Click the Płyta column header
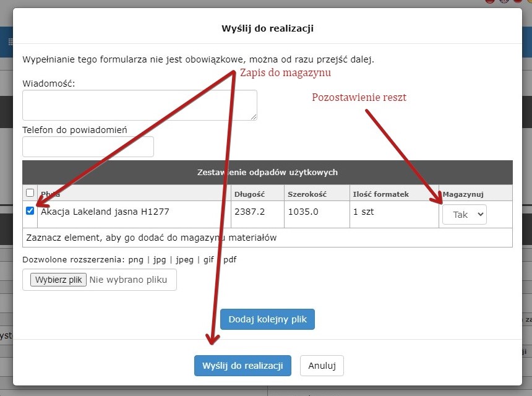This screenshot has height=396, width=532. click(x=51, y=194)
